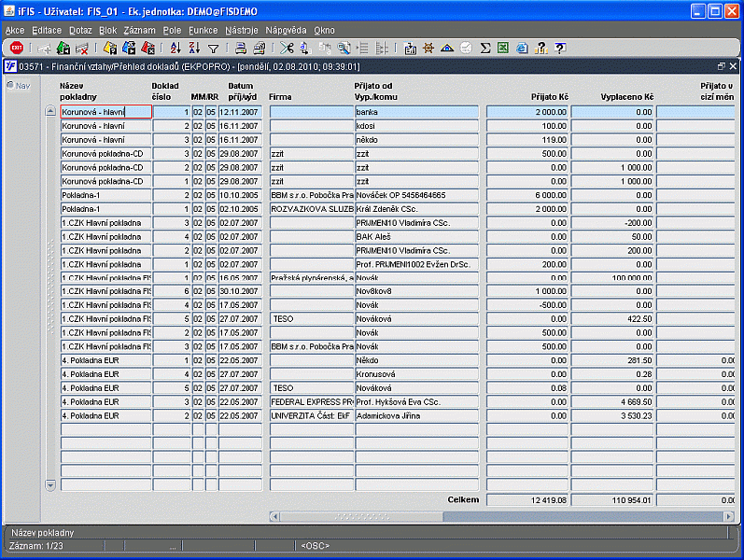Click the 'banka' cell in Přijato od column

(x=416, y=112)
